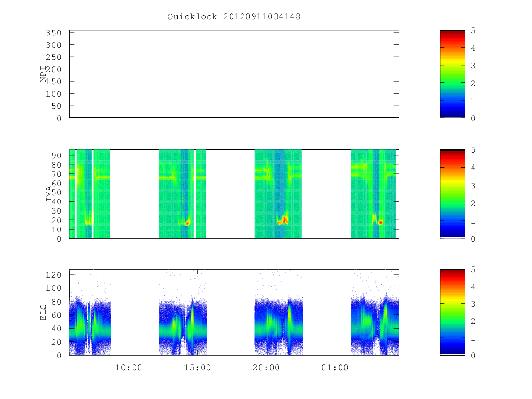Click the 250 tick on NPI axis
The image size is (532, 399).
pyautogui.click(x=53, y=57)
